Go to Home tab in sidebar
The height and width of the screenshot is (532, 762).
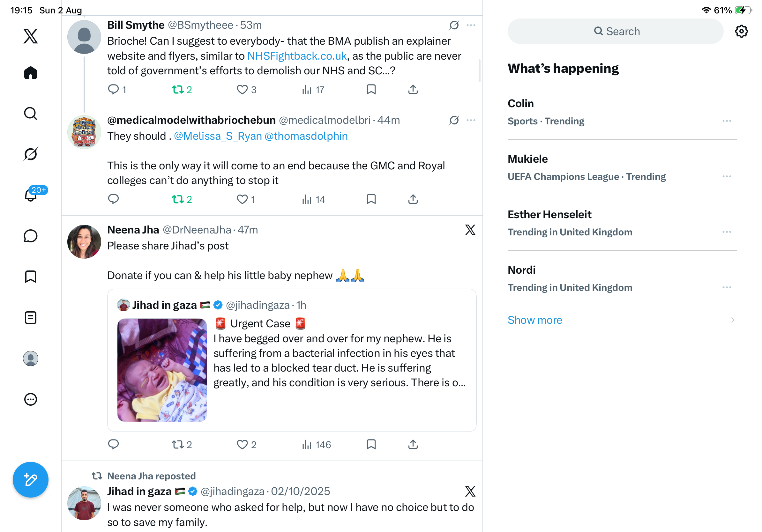click(x=31, y=73)
